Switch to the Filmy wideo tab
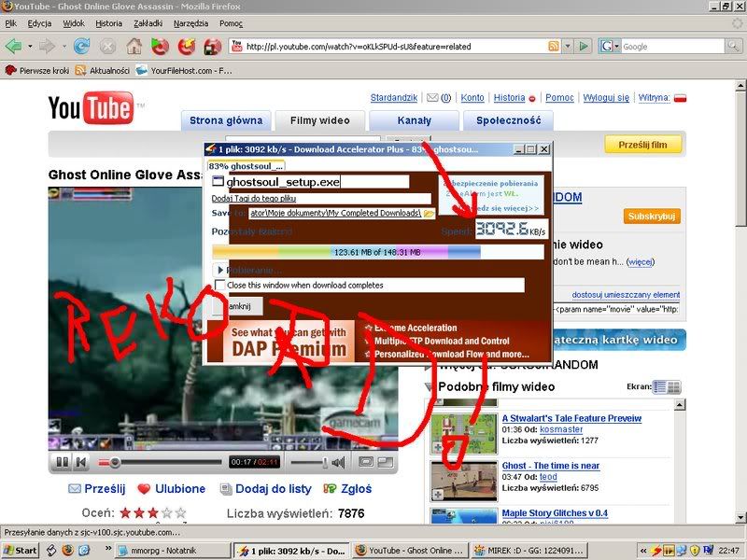This screenshot has height=560, width=747. [x=319, y=120]
